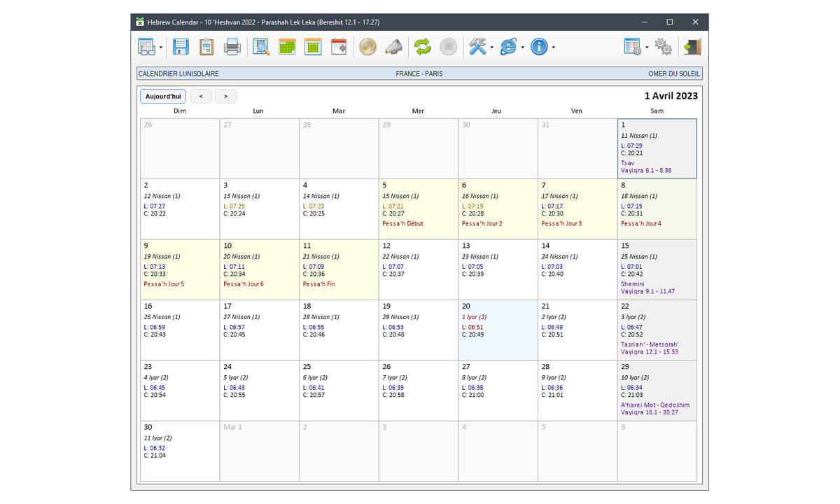Viewport: 840px width, 504px height.
Task: Click the 1 Avril 2023 date heading
Action: [x=671, y=96]
